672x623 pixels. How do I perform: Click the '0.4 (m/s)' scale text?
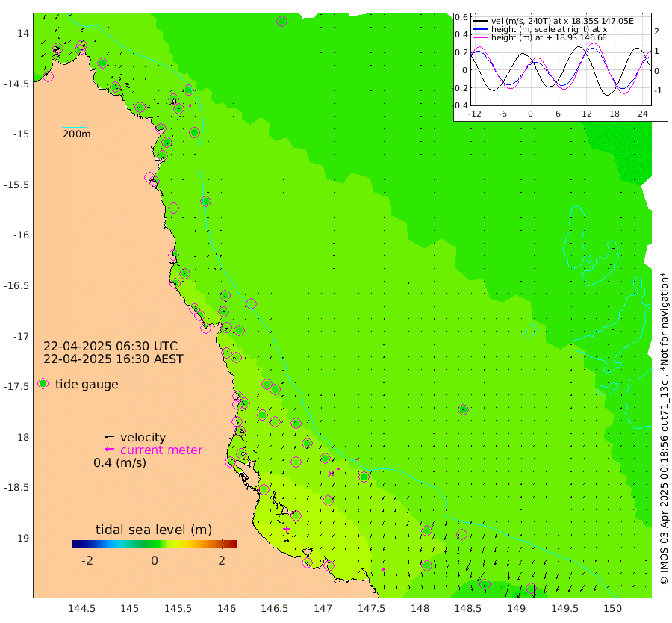tap(119, 462)
